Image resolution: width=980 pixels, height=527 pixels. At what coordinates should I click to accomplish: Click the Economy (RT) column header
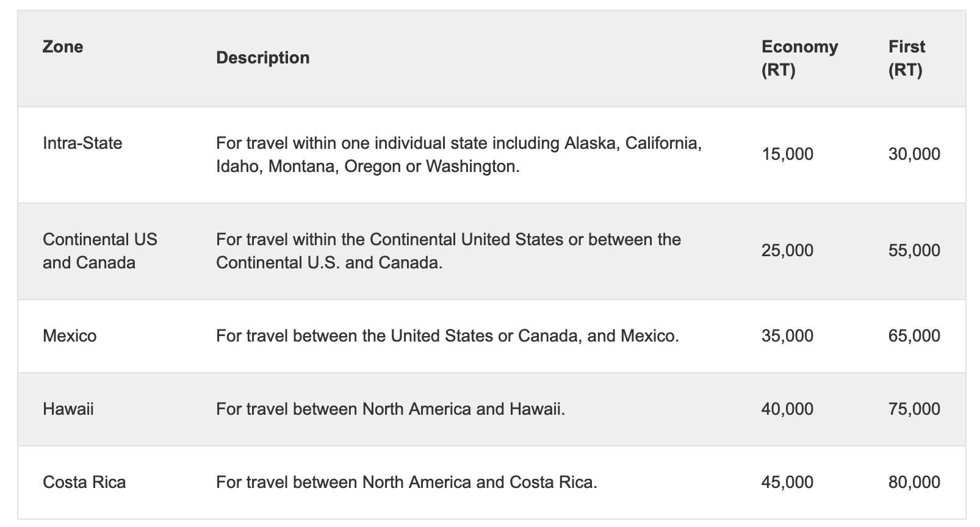pos(799,59)
